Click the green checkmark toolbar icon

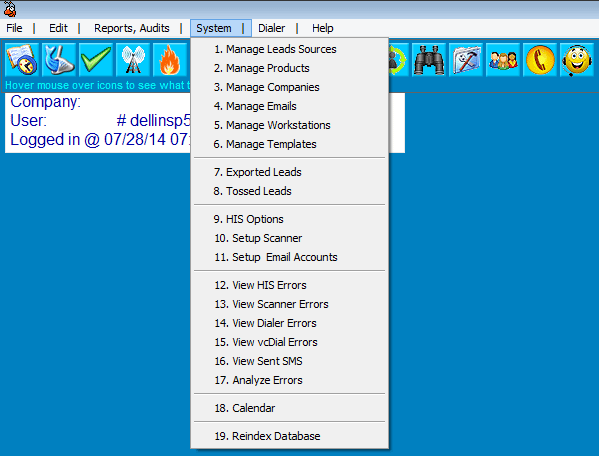[96, 60]
